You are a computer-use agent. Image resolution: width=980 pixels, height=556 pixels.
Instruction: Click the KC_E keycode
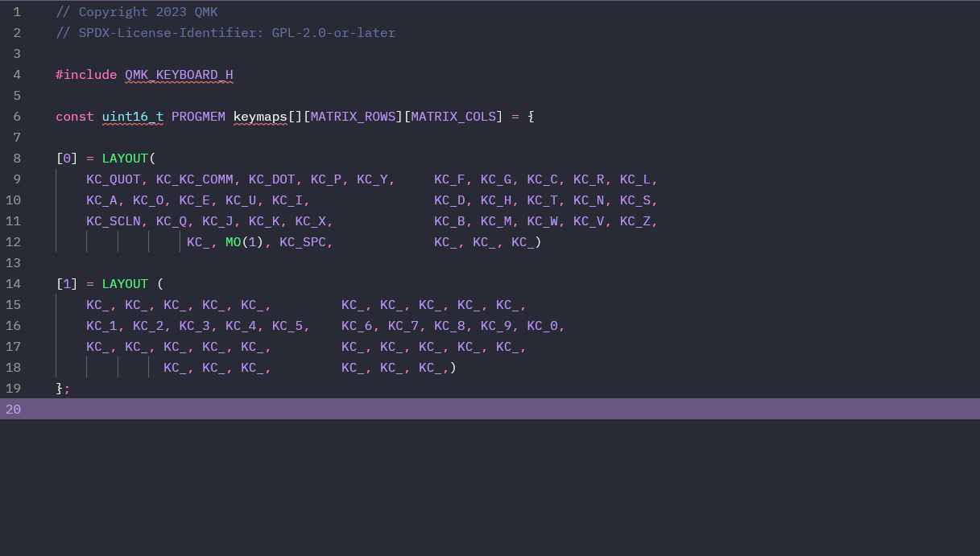click(x=194, y=200)
